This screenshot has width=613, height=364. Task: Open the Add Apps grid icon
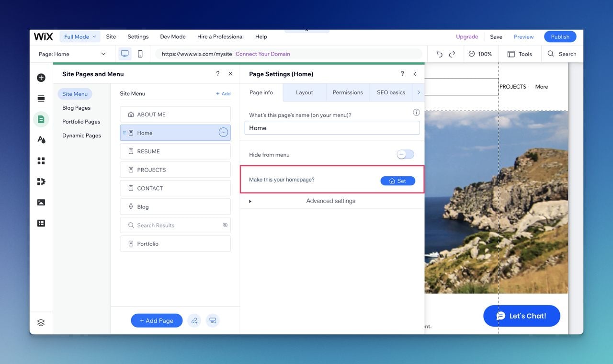click(x=41, y=161)
